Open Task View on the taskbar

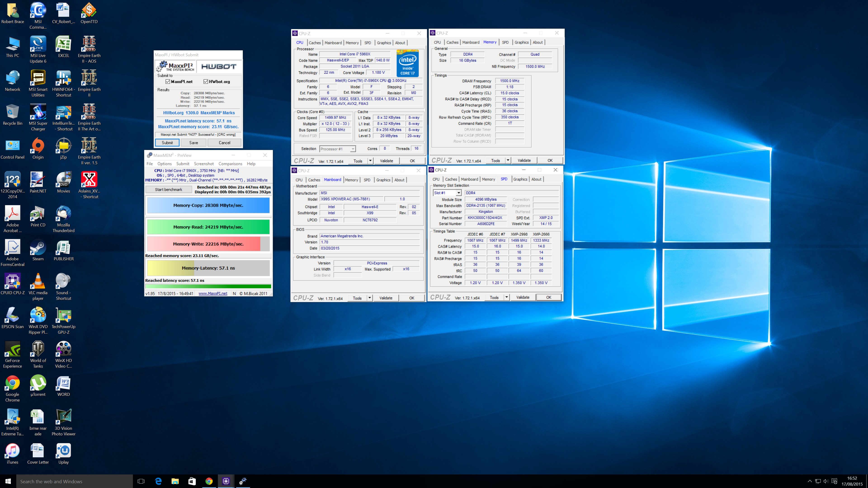pos(141,481)
